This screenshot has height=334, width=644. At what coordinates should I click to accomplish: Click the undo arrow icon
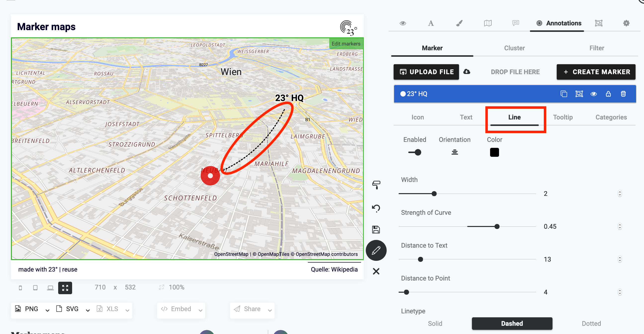click(x=376, y=208)
